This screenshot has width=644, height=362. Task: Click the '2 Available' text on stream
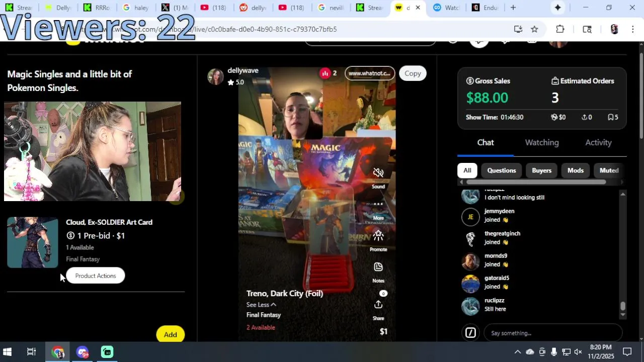tap(261, 327)
